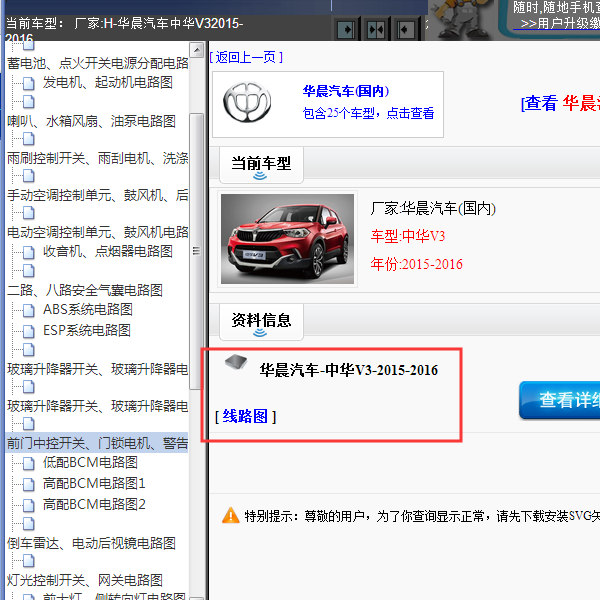The image size is (600, 600).
Task: Click the right-arrow panel toolbar icon
Action: pyautogui.click(x=346, y=29)
